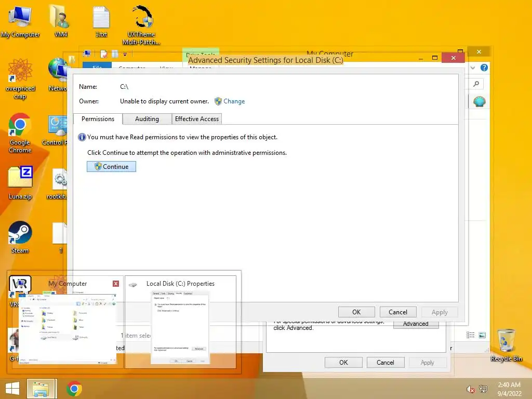532x399 pixels.
Task: Click the Change owner link
Action: click(x=234, y=101)
